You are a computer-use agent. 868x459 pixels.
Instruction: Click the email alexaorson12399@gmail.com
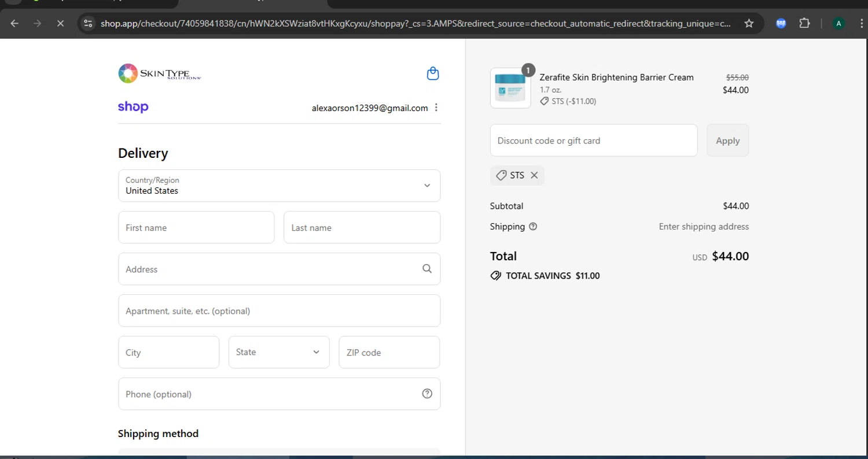pos(370,108)
